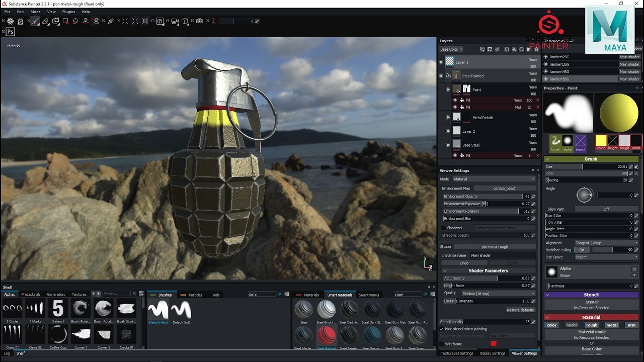The image size is (644, 362).
Task: Collapse the Material section arrow
Action: click(x=548, y=317)
